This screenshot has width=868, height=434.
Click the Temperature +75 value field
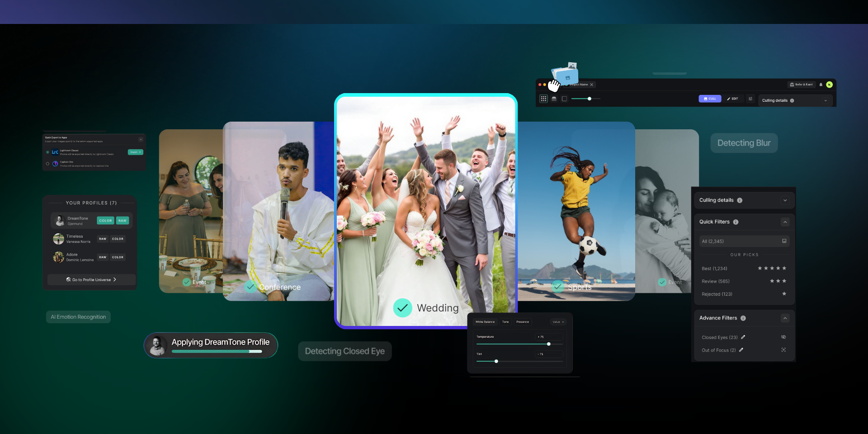549,337
